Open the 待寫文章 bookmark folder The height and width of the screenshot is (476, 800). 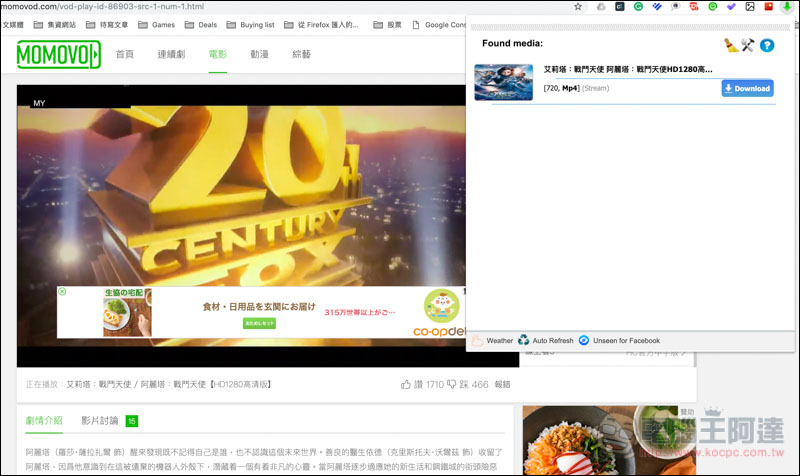tap(107, 24)
